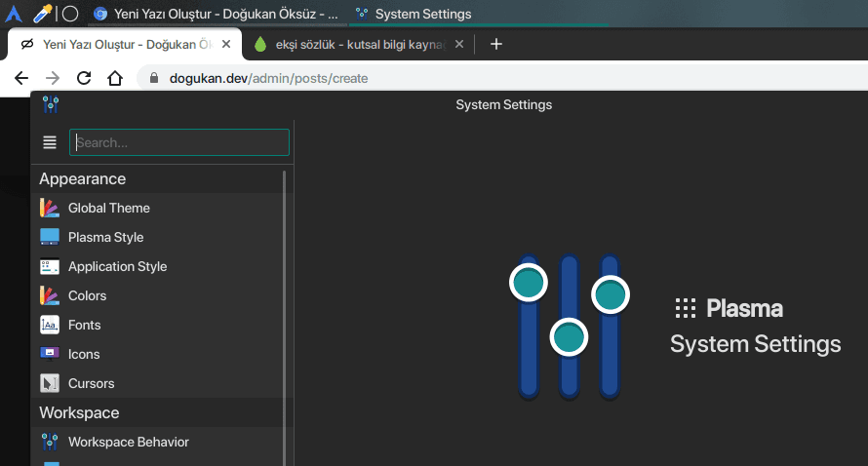Viewport: 868px width, 466px height.
Task: Click the Fonts Aa icon
Action: pyautogui.click(x=50, y=325)
